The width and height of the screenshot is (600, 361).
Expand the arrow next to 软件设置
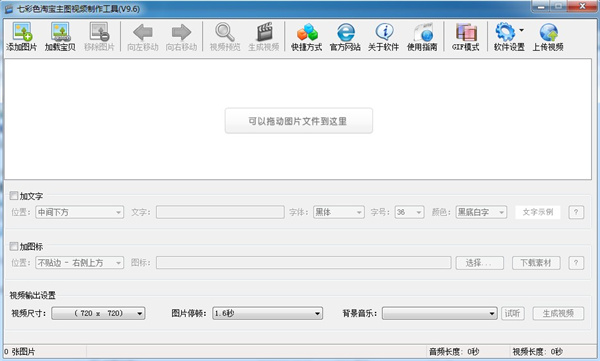(522, 30)
